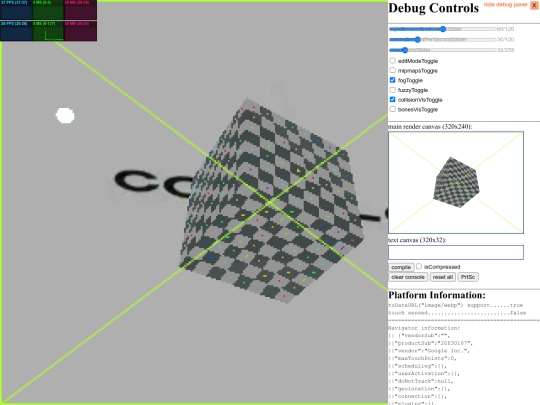Enable the mipmapsToggle checkbox
This screenshot has width=540, height=405.
point(392,70)
